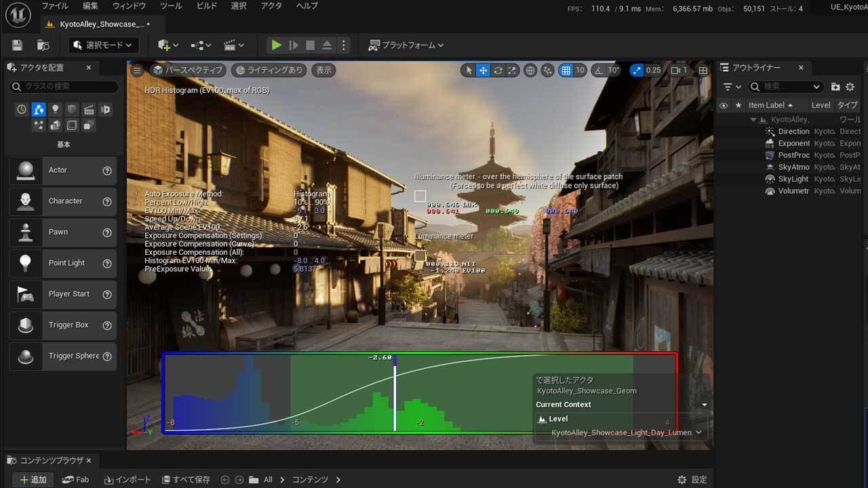
Task: Click the 追加 button in Content Browser
Action: tap(33, 479)
